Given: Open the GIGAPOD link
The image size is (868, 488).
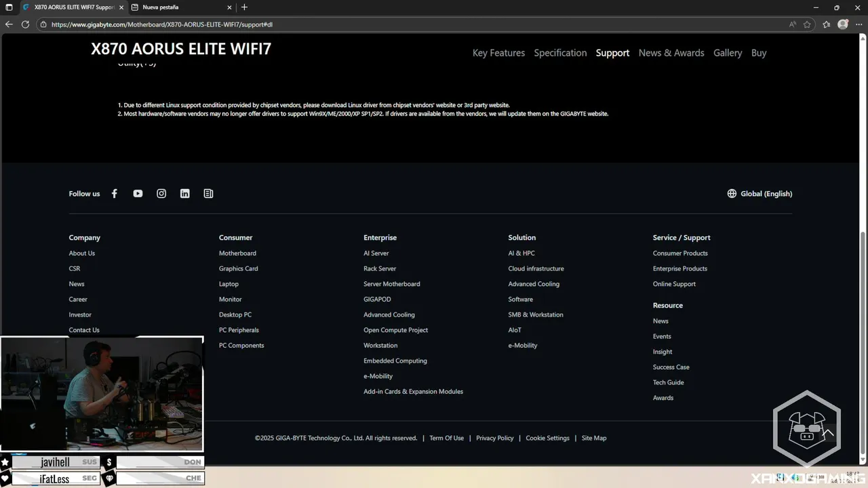Looking at the screenshot, I should tap(377, 300).
